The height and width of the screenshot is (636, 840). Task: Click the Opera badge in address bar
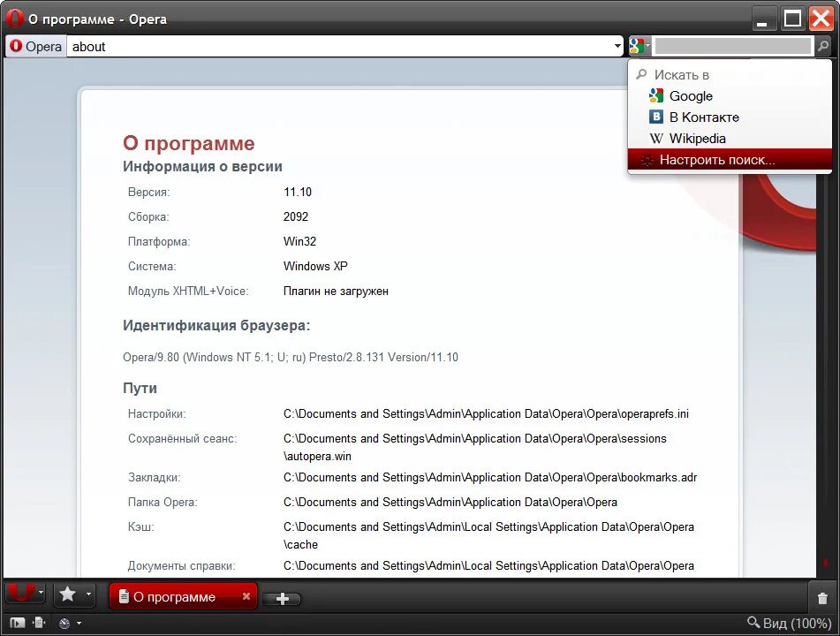click(x=36, y=47)
